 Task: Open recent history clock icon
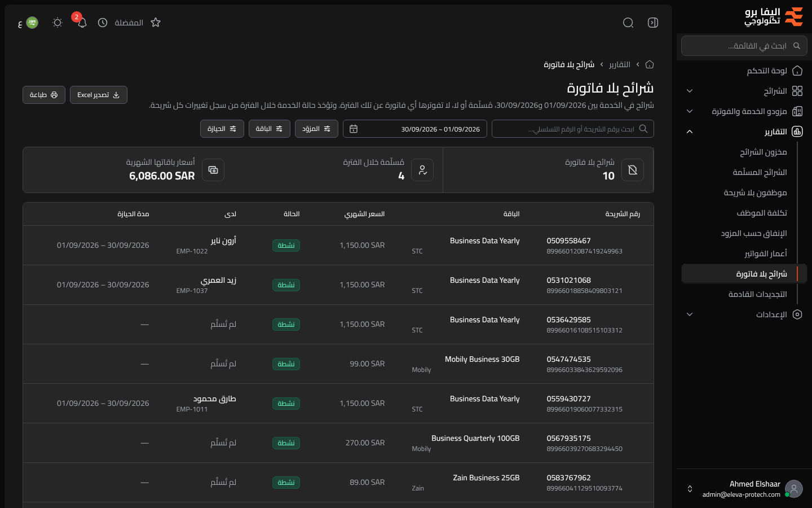coord(103,23)
